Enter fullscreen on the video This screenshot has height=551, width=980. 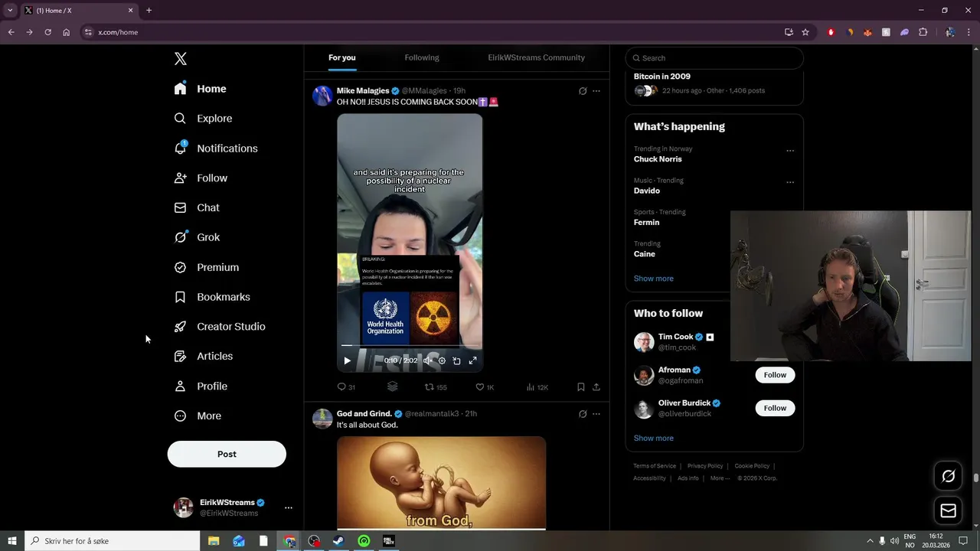pos(472,360)
